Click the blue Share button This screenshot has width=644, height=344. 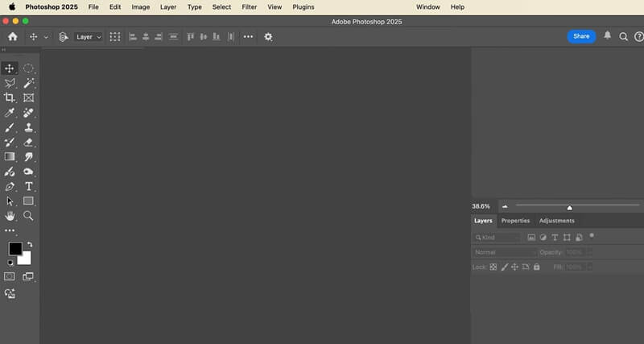pyautogui.click(x=581, y=36)
